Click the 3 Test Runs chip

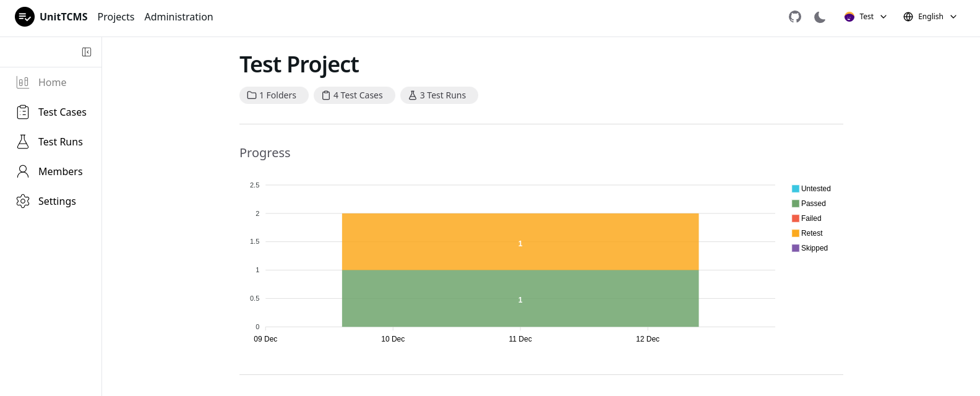tap(439, 95)
